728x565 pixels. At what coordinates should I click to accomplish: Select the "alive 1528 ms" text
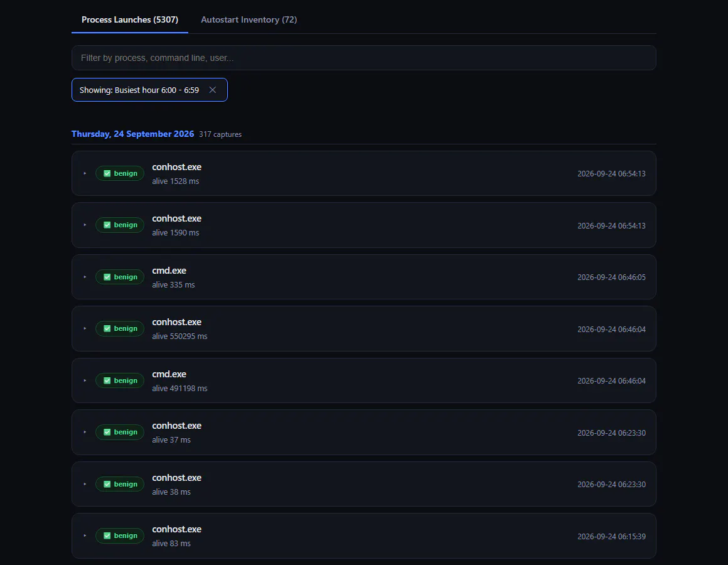point(176,181)
